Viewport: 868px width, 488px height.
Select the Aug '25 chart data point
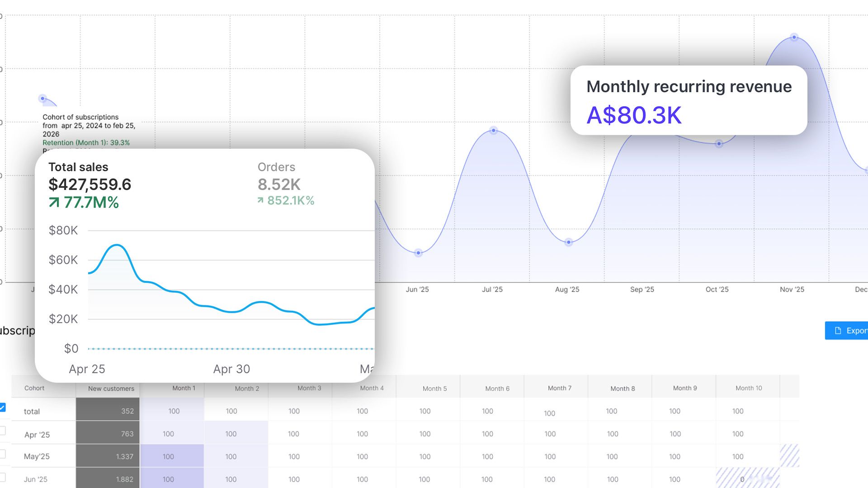(x=569, y=242)
